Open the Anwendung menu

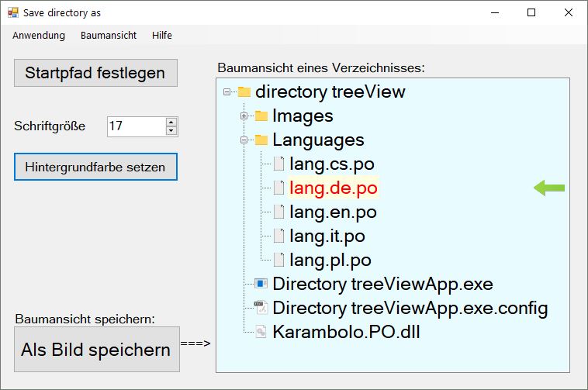[x=39, y=36]
